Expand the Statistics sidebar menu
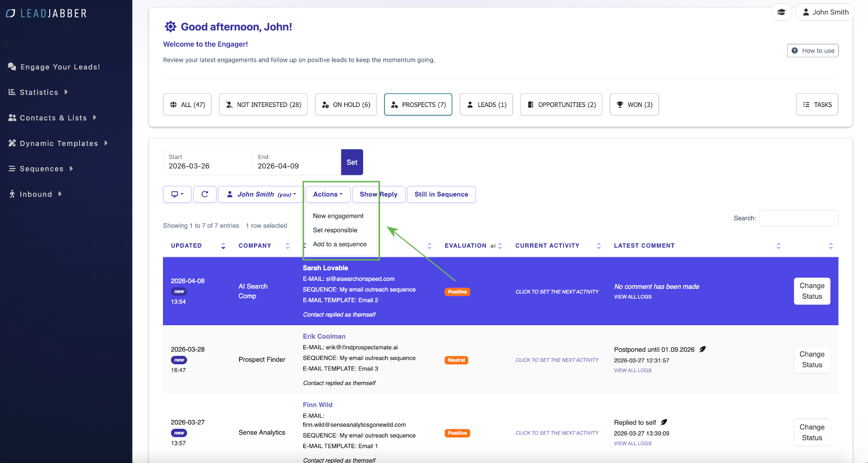868x463 pixels. coord(39,92)
